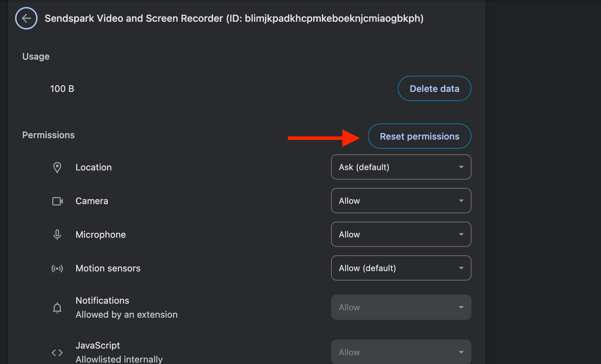Image resolution: width=601 pixels, height=364 pixels.
Task: Click the JavaScript code brackets icon
Action: (57, 352)
